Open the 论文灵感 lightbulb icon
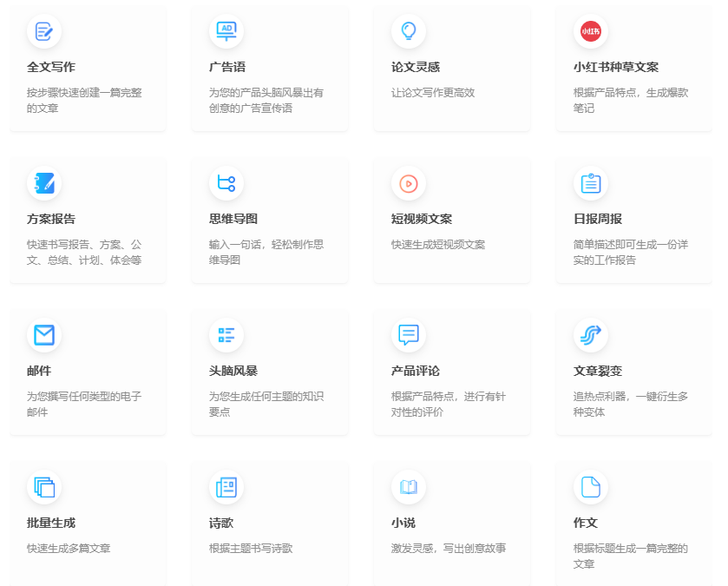Viewport: 728px width, 586px height. point(409,31)
